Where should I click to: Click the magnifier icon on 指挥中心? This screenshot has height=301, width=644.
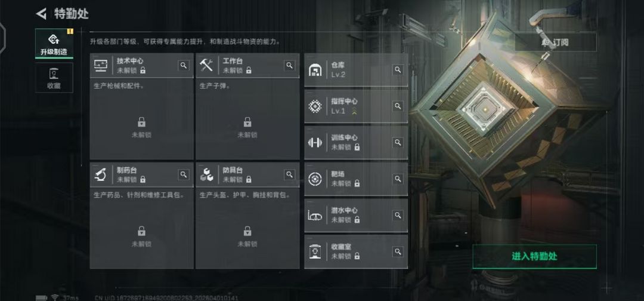pyautogui.click(x=398, y=106)
